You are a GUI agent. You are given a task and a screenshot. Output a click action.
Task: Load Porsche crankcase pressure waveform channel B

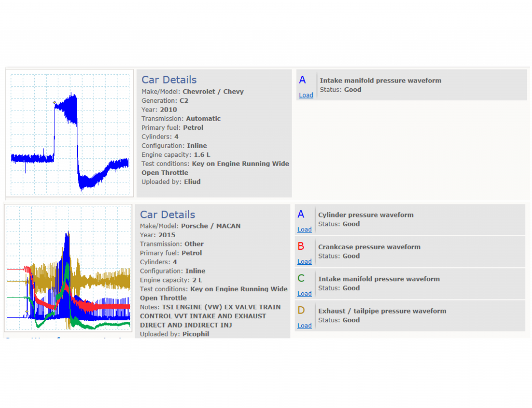pyautogui.click(x=304, y=262)
